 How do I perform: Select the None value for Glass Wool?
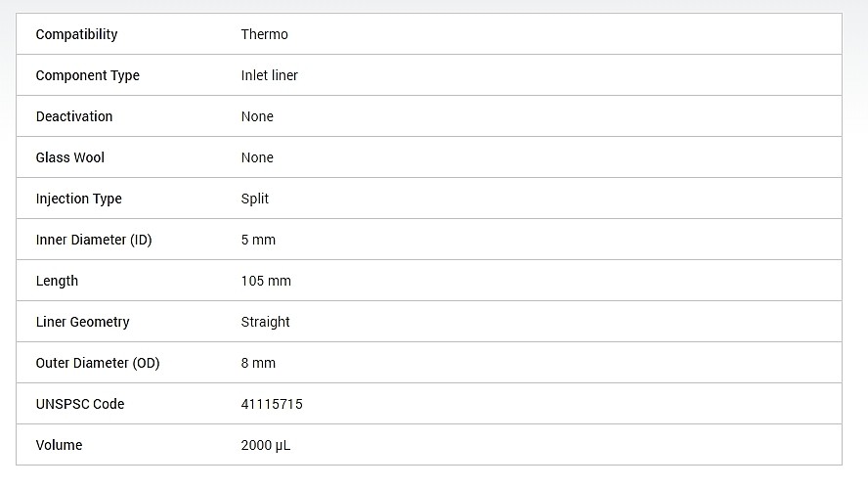[257, 157]
